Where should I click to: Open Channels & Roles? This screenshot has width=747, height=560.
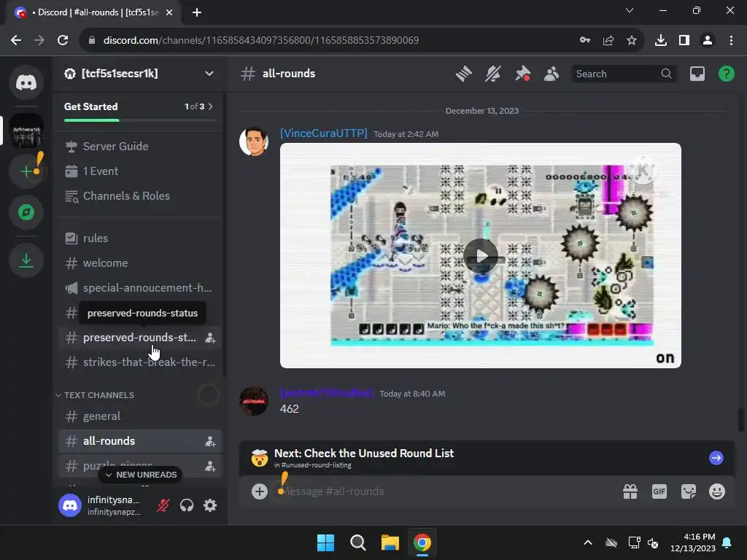pos(139,195)
